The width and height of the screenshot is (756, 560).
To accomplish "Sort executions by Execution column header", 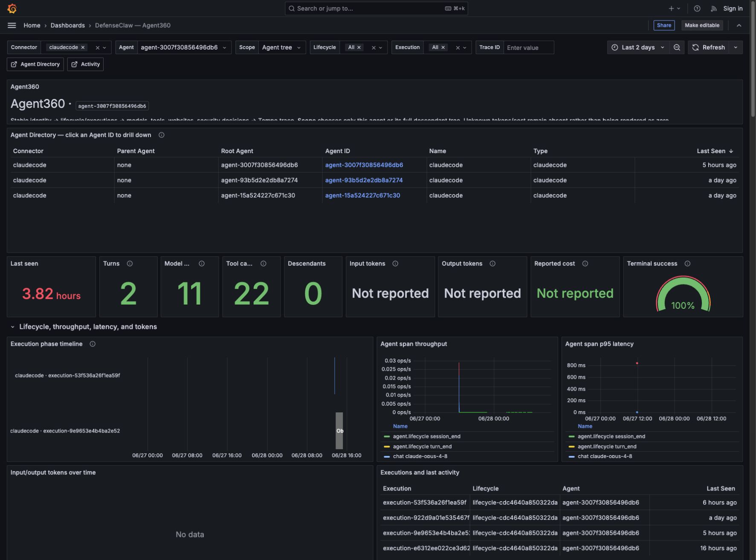I will click(397, 488).
